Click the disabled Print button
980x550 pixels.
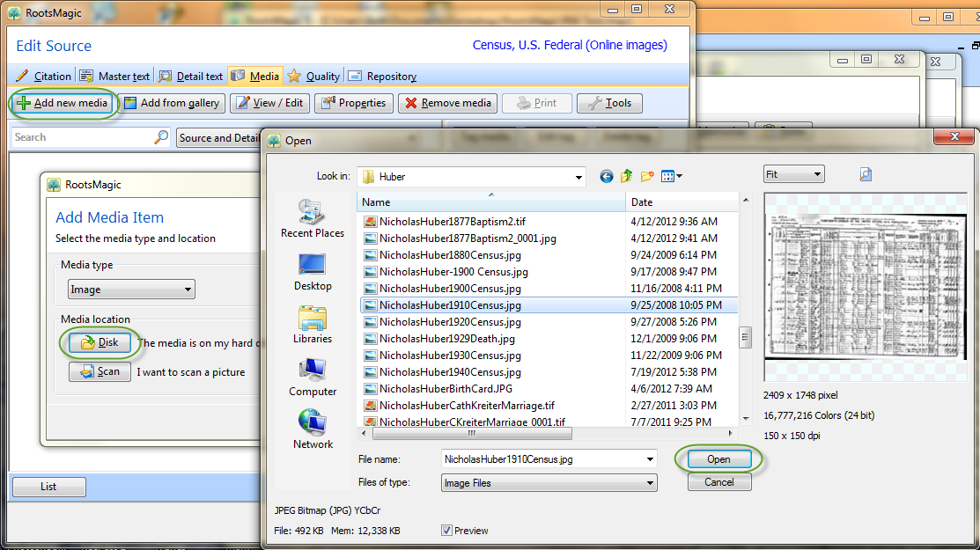tap(537, 103)
